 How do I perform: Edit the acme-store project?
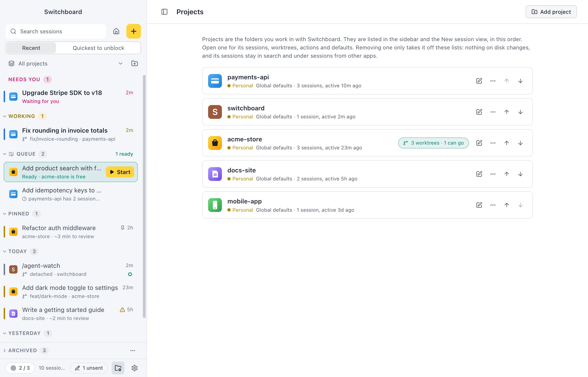[x=479, y=143]
